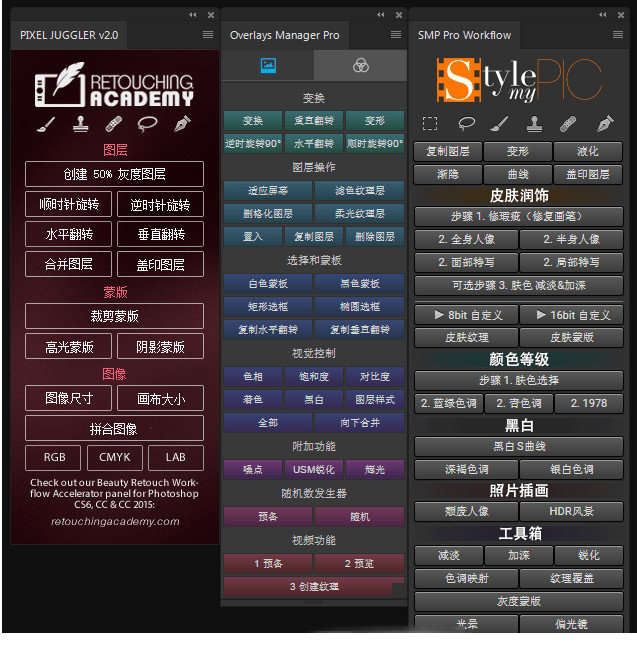This screenshot has width=637, height=658.
Task: Switch to the image tab in Overlays Manager
Action: click(268, 65)
